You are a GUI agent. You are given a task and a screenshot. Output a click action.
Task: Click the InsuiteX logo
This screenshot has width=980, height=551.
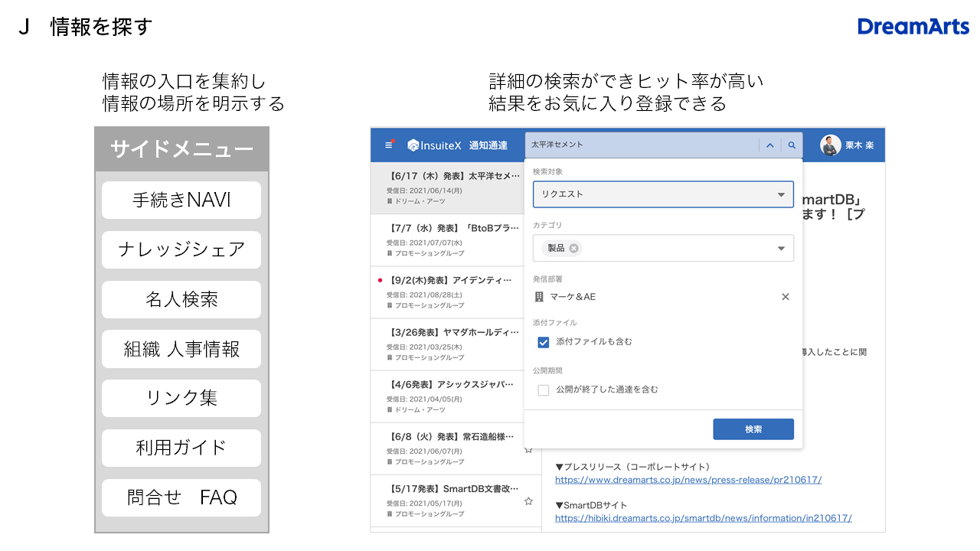click(435, 145)
